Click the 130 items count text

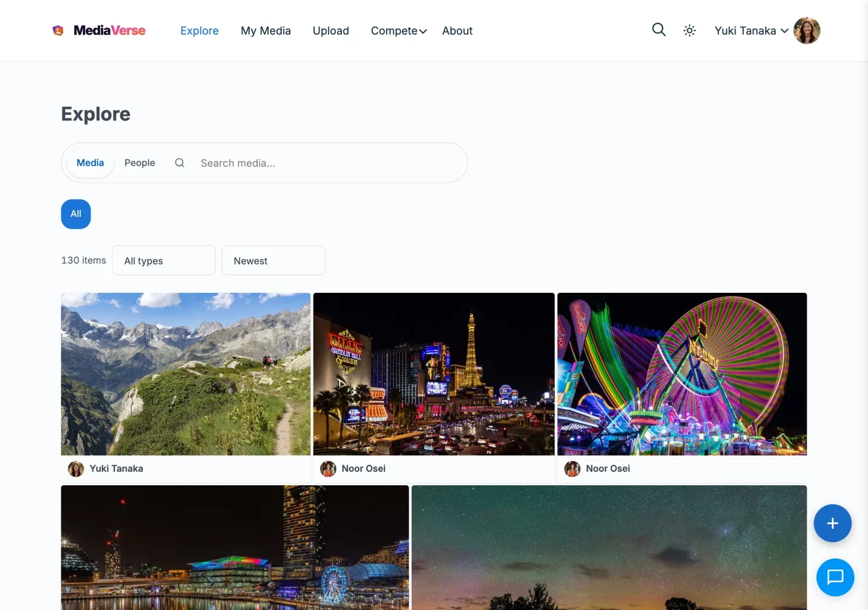[x=84, y=260]
